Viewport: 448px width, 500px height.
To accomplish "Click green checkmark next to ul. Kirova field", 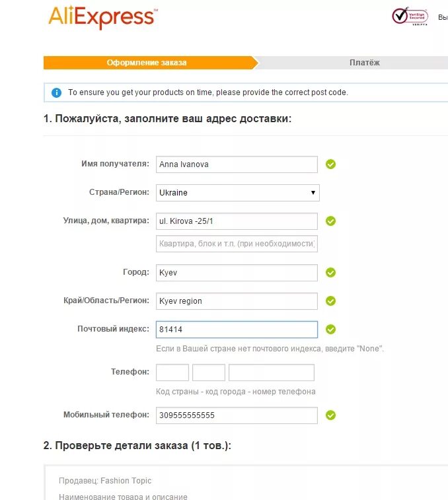I will [x=330, y=221].
